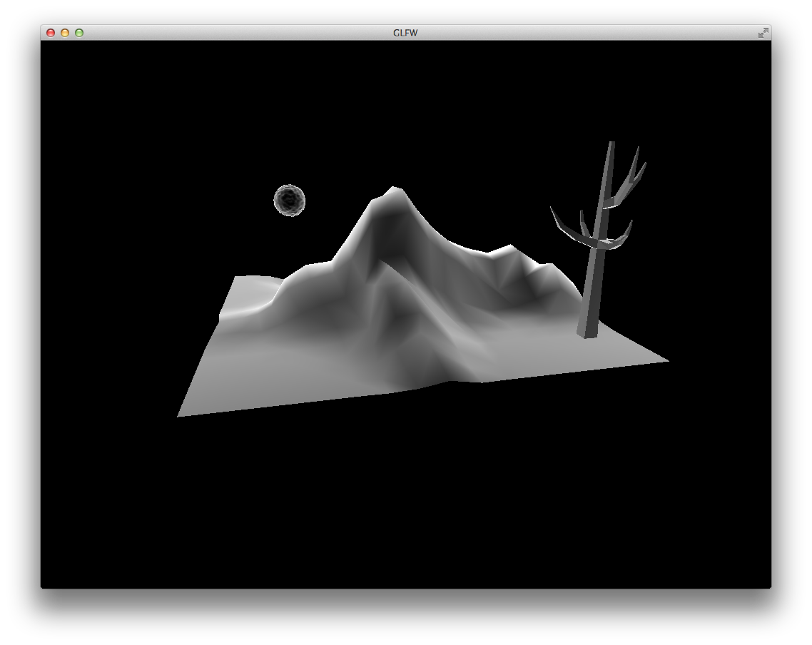
Task: Click the tree's far left curved branch
Action: point(560,222)
